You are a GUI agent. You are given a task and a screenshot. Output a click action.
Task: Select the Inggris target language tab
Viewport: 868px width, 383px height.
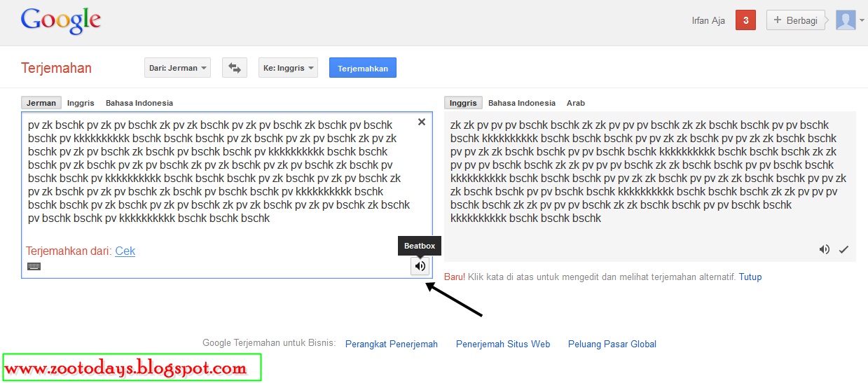463,103
